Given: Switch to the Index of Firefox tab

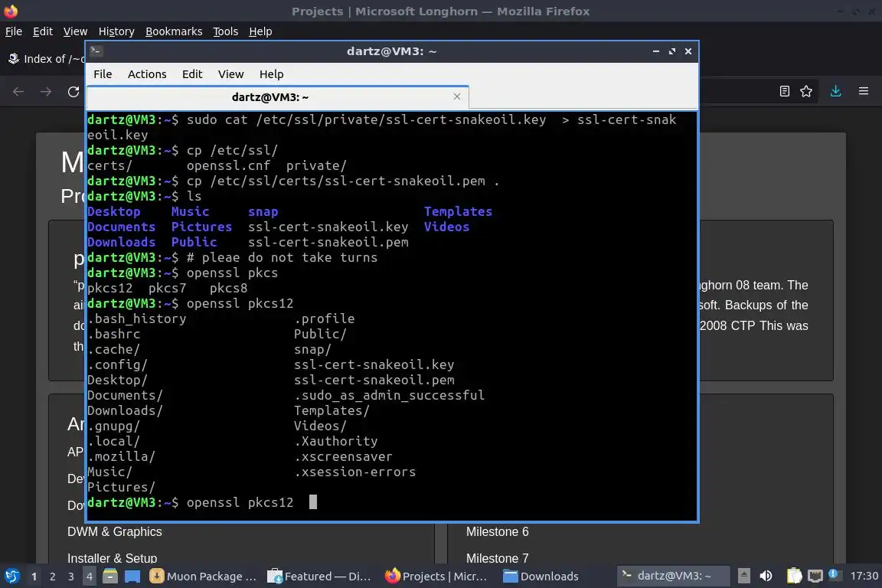Looking at the screenshot, I should click(x=45, y=59).
